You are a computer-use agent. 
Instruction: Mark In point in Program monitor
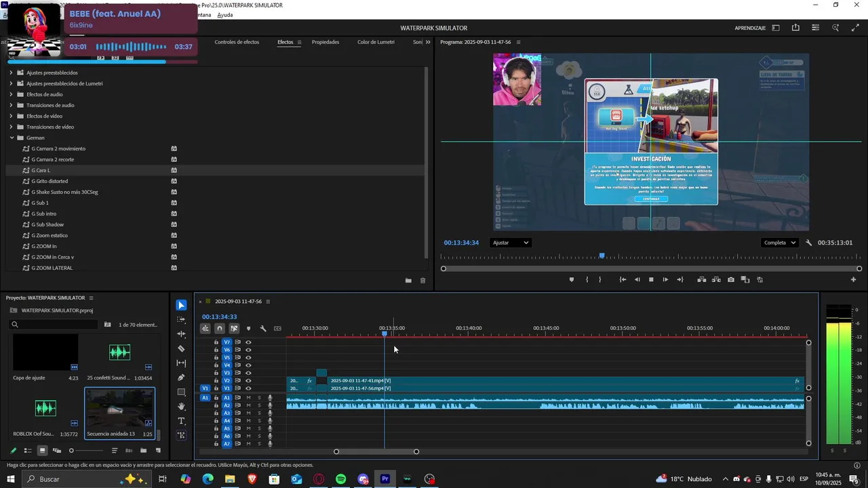tap(587, 279)
